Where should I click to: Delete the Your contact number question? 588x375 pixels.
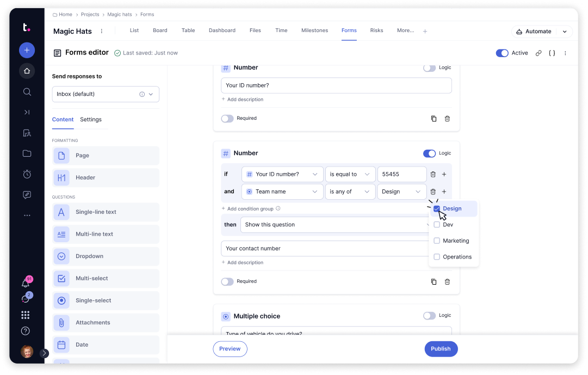tap(447, 282)
